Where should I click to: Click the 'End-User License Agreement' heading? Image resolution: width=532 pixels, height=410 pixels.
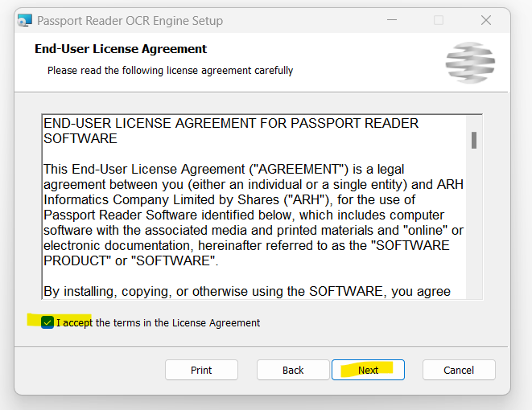[121, 49]
